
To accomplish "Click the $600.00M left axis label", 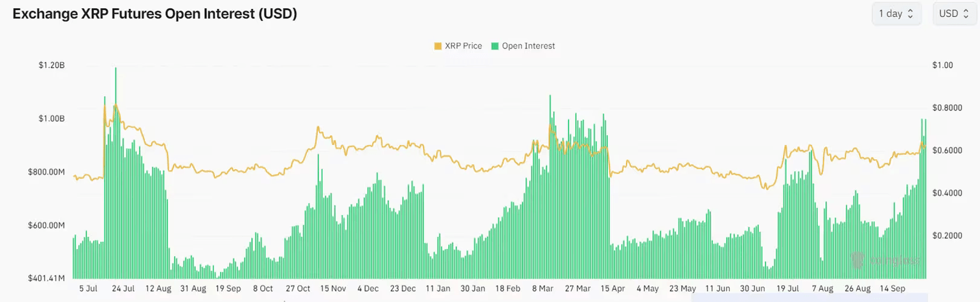I will [x=46, y=225].
